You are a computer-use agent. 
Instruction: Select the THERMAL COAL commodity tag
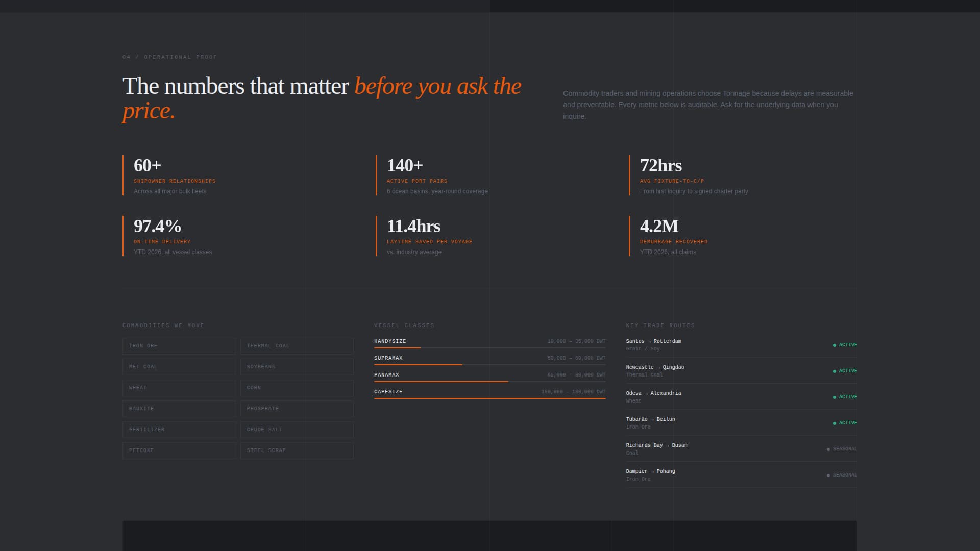pos(297,346)
